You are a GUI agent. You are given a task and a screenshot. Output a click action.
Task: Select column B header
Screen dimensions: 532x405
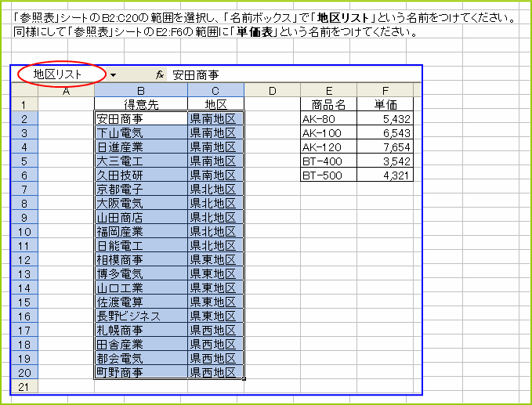141,91
